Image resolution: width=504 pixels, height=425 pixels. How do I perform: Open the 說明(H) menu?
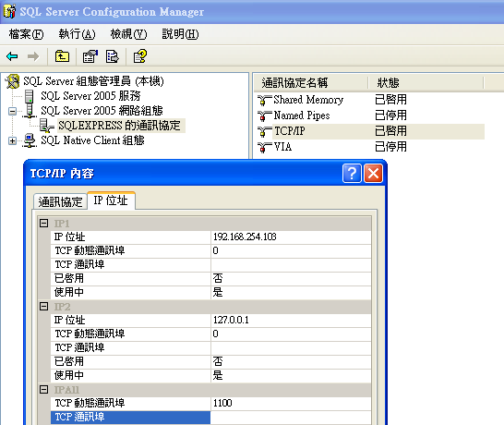[x=180, y=34]
